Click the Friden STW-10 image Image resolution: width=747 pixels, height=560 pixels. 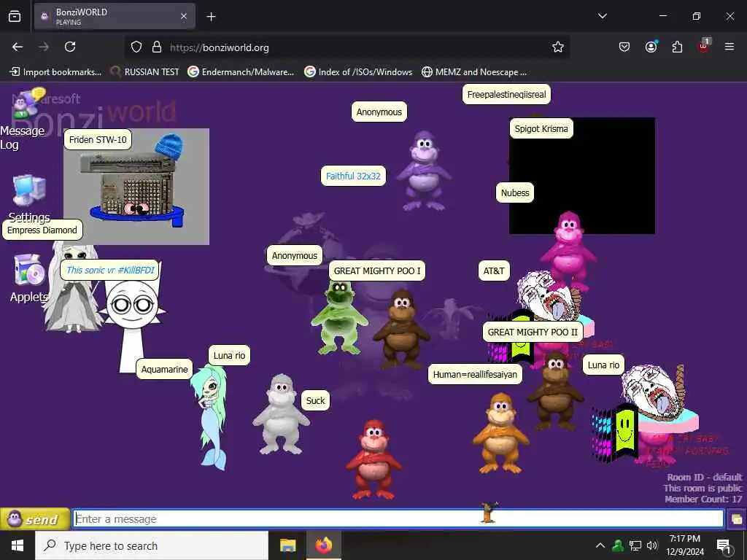point(136,187)
